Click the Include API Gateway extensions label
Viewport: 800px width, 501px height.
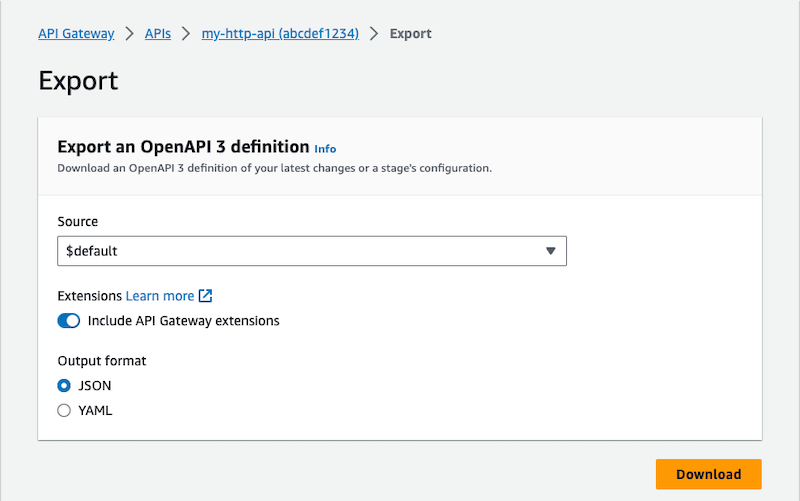coord(183,321)
